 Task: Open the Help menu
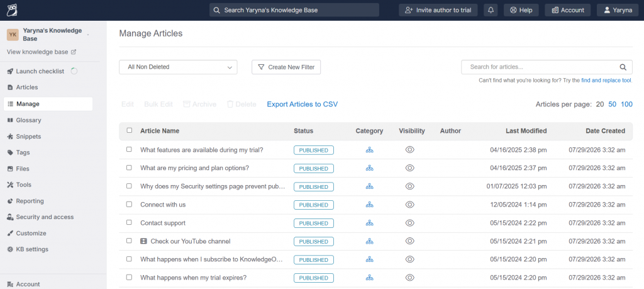[521, 10]
